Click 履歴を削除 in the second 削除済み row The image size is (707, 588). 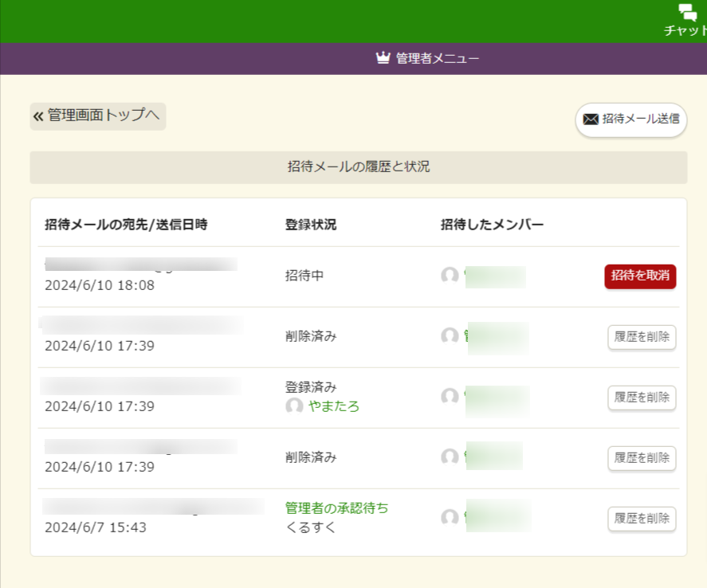[642, 458]
